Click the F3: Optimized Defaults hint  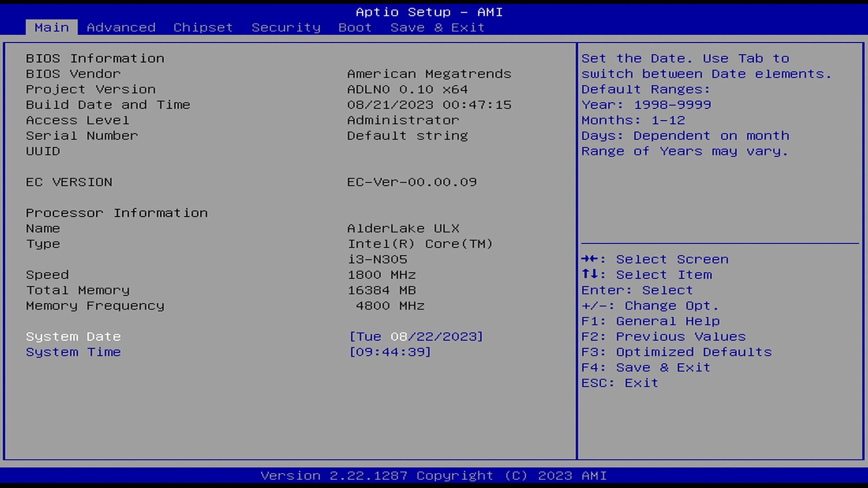[x=676, y=352]
